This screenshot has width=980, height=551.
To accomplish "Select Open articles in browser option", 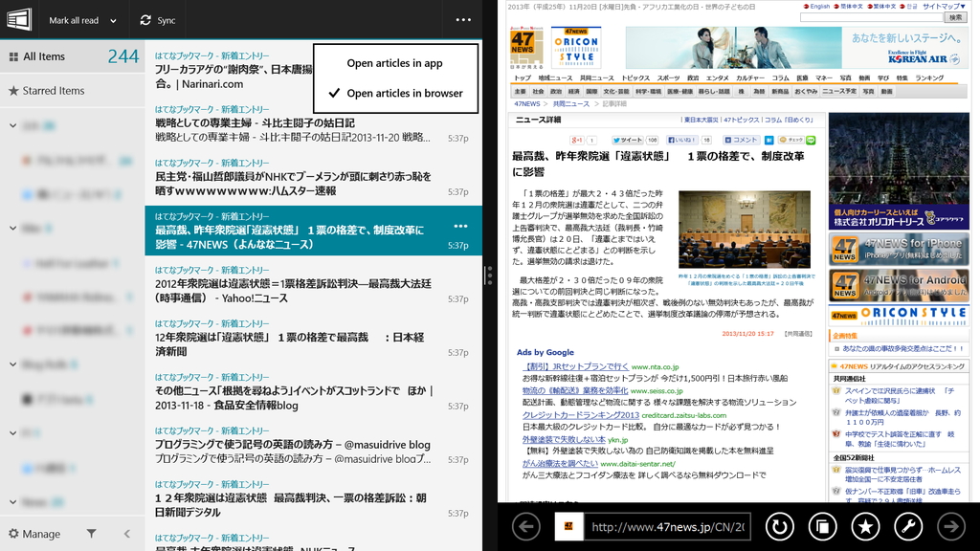I will [x=395, y=93].
